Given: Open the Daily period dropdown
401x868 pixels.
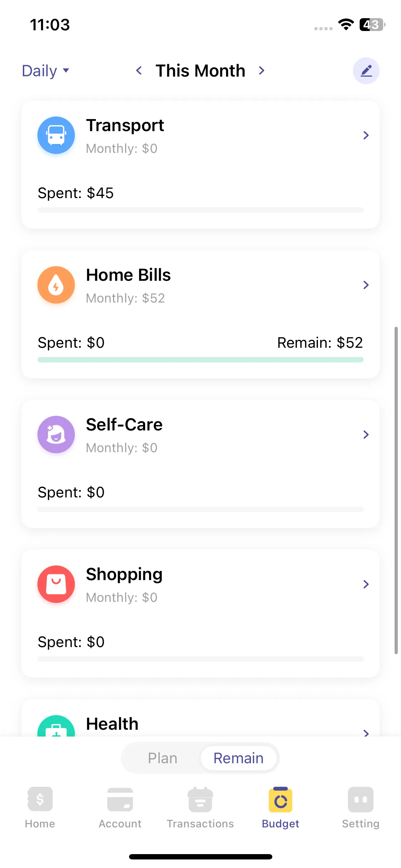Looking at the screenshot, I should point(45,71).
